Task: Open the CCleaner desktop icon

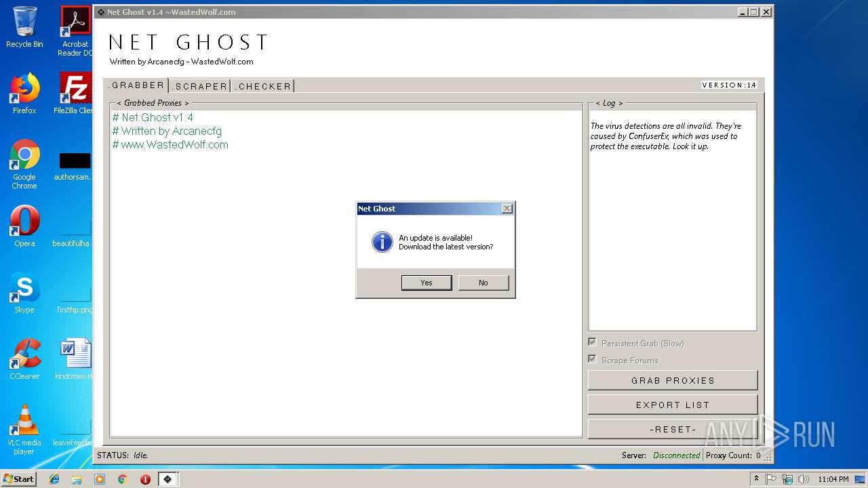Action: coord(24,359)
